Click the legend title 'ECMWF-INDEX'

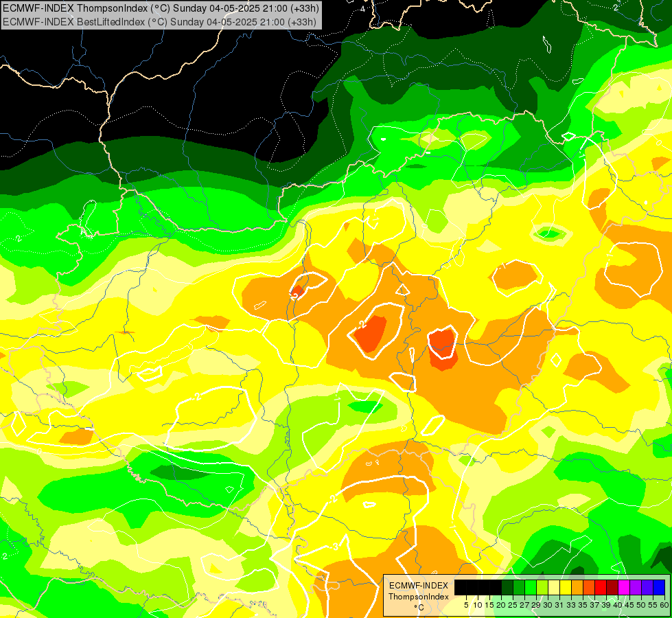[x=419, y=586]
